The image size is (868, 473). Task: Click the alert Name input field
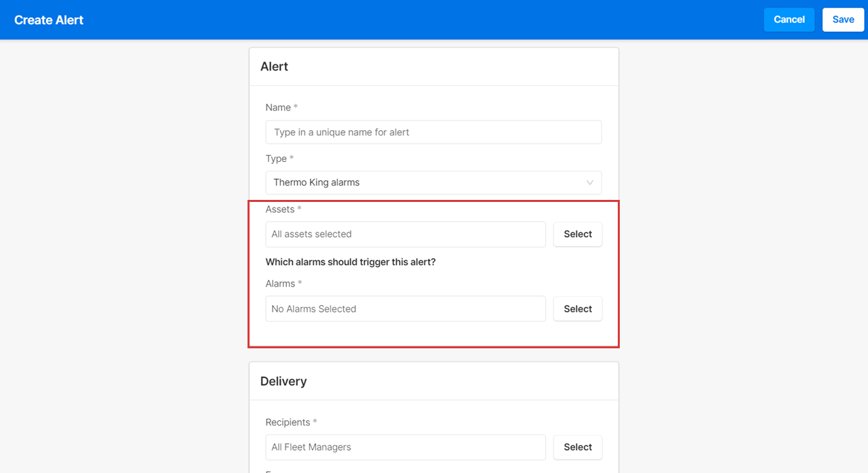tap(433, 132)
